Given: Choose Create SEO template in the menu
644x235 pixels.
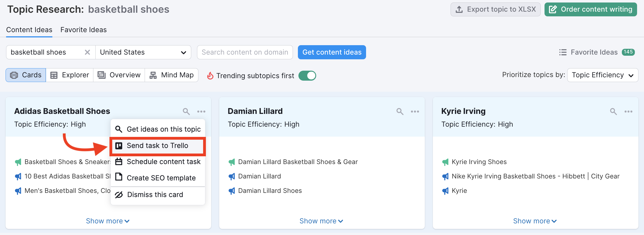Looking at the screenshot, I should coord(158,178).
